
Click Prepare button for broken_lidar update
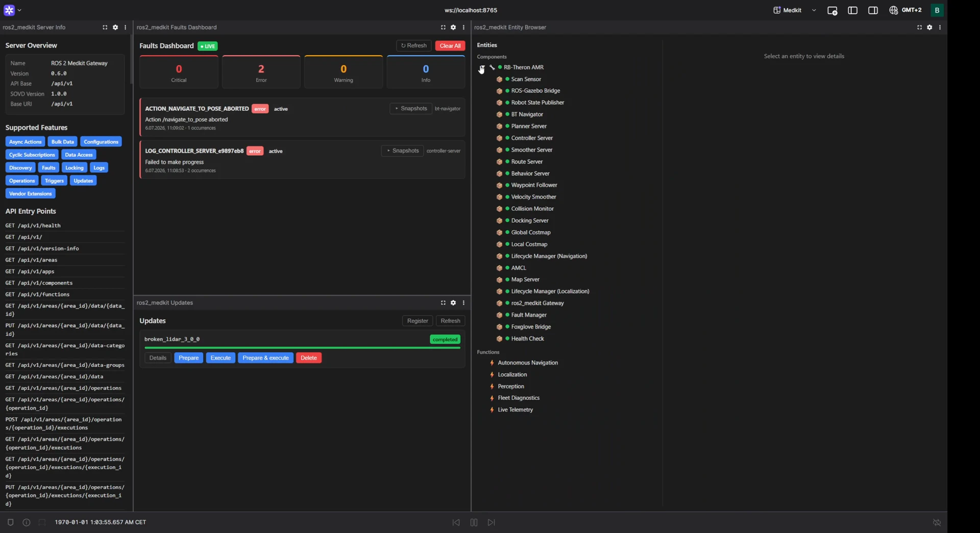click(x=188, y=358)
